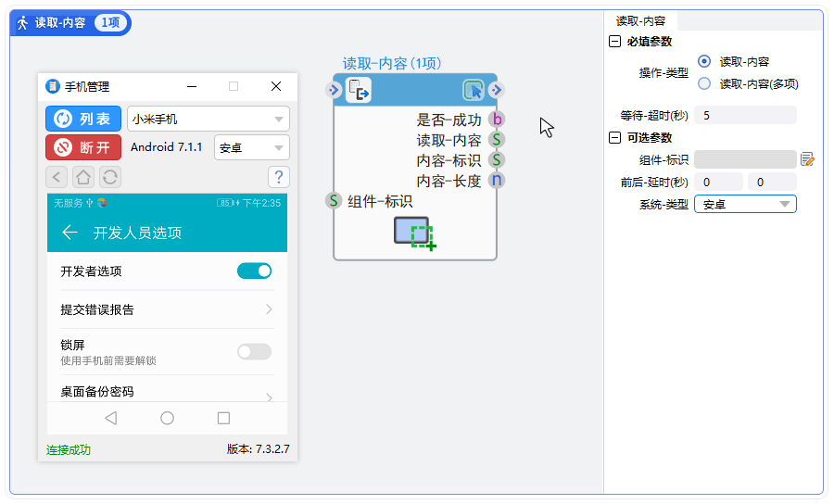Click the phone export icon in node header
834x504 pixels.
tap(359, 90)
